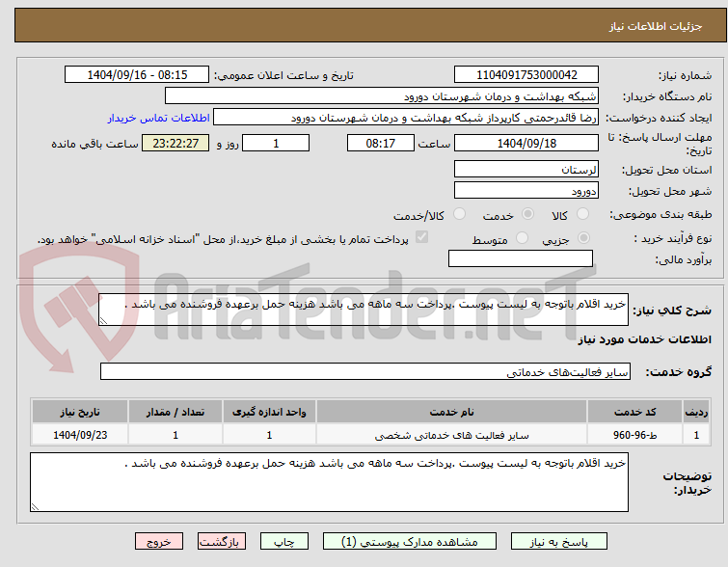Click the ردیف column header

[696, 412]
